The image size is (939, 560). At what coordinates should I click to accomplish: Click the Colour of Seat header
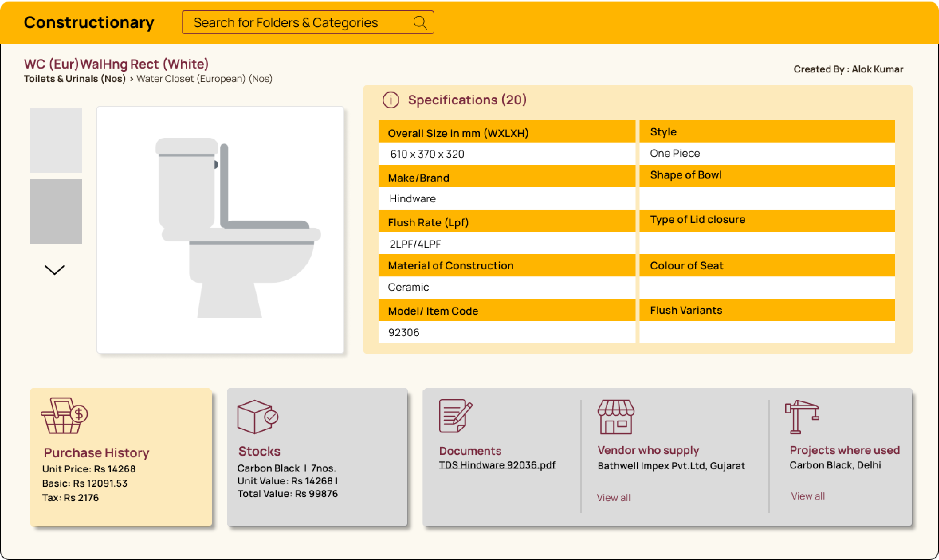coord(767,265)
